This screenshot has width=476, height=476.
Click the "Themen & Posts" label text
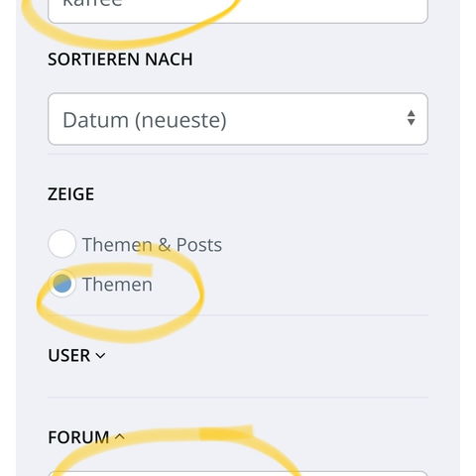(x=152, y=245)
